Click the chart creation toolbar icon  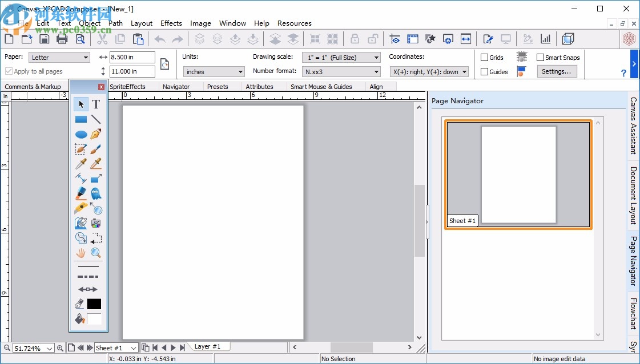[545, 39]
